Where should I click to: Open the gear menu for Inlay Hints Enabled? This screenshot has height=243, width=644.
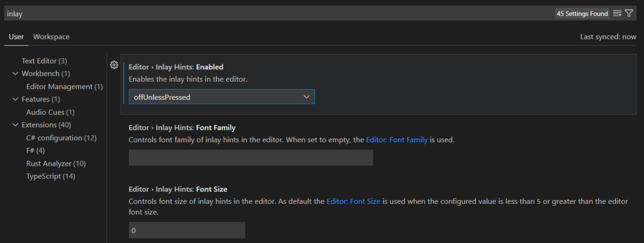[x=114, y=65]
